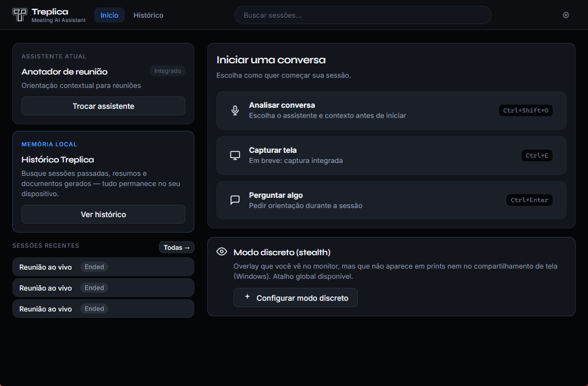This screenshot has height=386, width=588.
Task: Click the Meeting AI Assistant subtitle
Action: pos(58,20)
